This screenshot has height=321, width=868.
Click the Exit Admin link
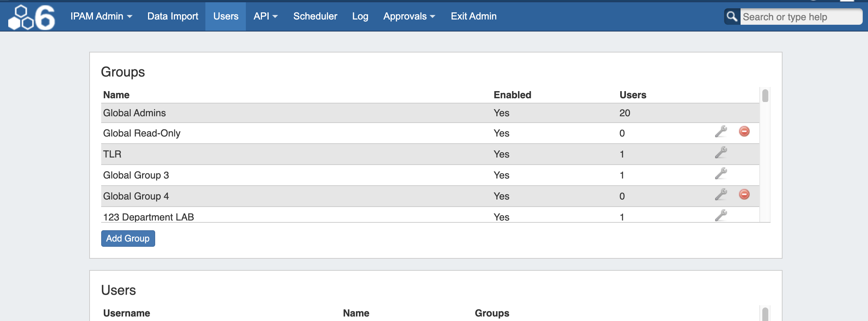473,16
